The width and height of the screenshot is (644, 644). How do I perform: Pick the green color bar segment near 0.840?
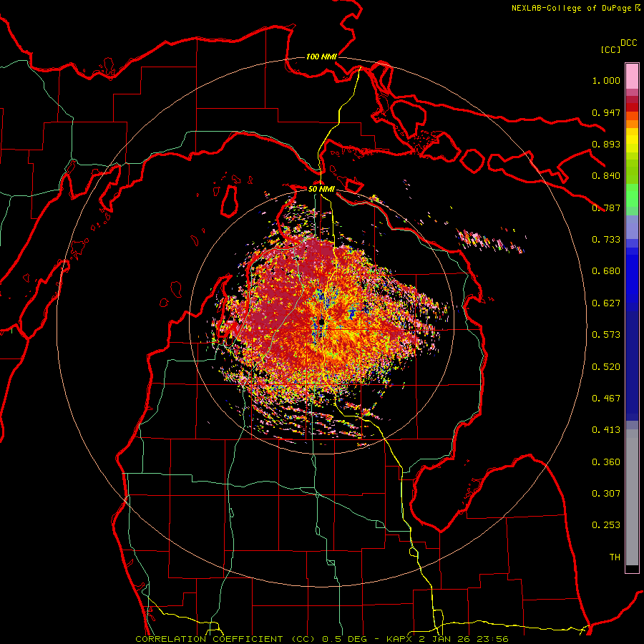click(632, 172)
